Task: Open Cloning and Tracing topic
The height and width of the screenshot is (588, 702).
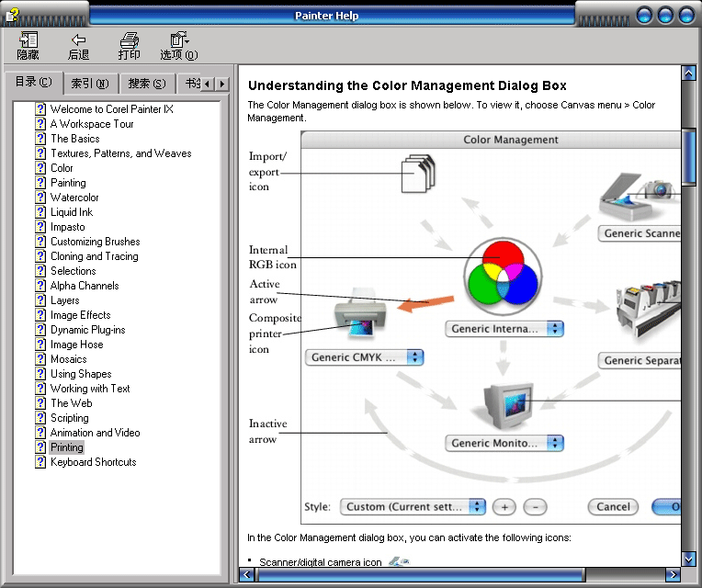Action: pyautogui.click(x=94, y=256)
